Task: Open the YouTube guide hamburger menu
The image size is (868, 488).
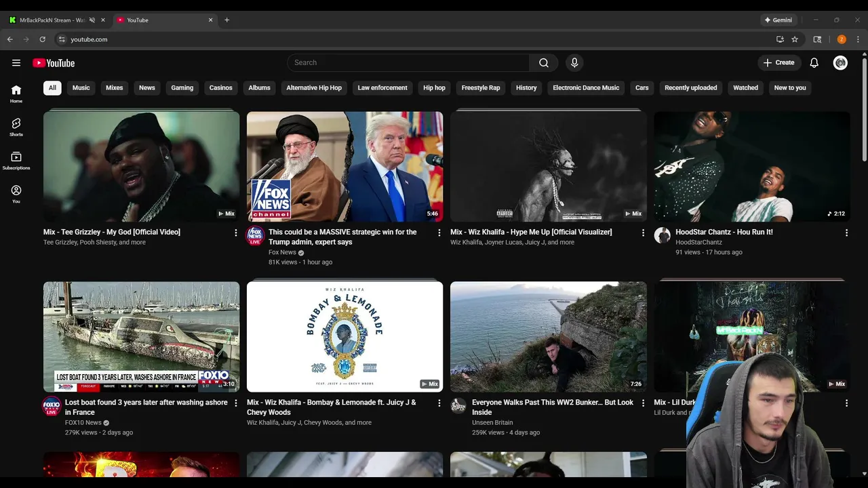Action: [16, 63]
